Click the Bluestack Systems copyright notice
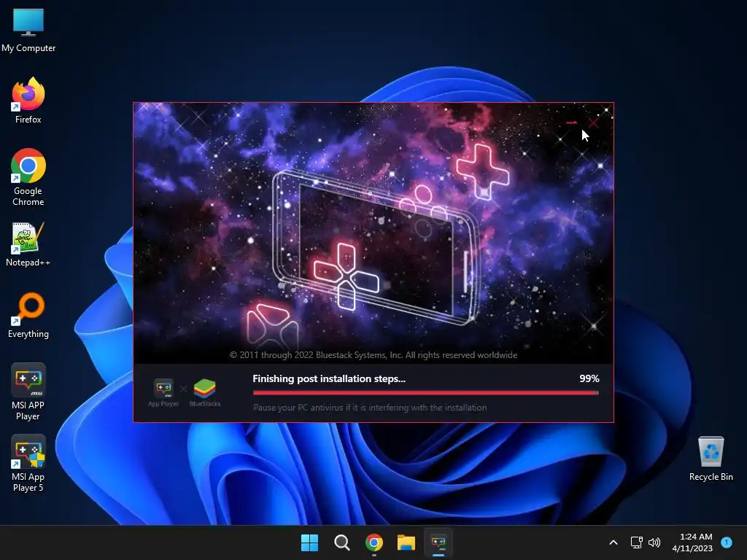747x560 pixels. point(373,355)
